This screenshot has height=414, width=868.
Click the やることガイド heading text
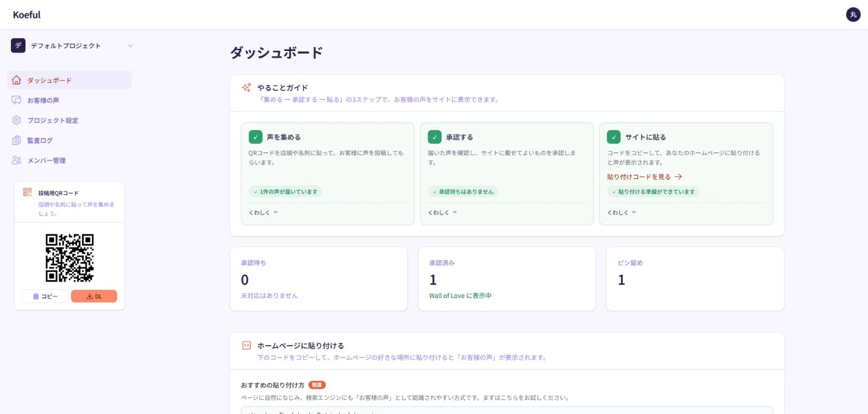pos(283,88)
